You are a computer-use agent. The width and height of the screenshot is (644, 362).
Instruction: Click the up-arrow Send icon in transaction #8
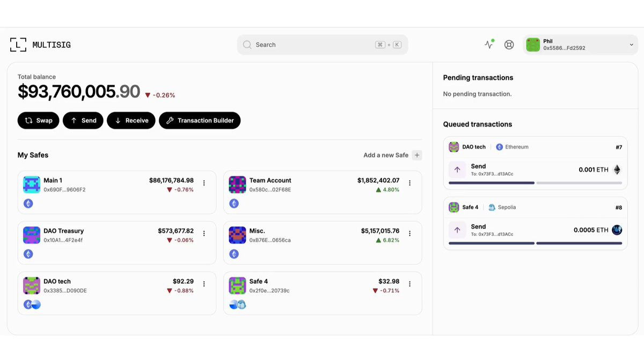tap(457, 230)
